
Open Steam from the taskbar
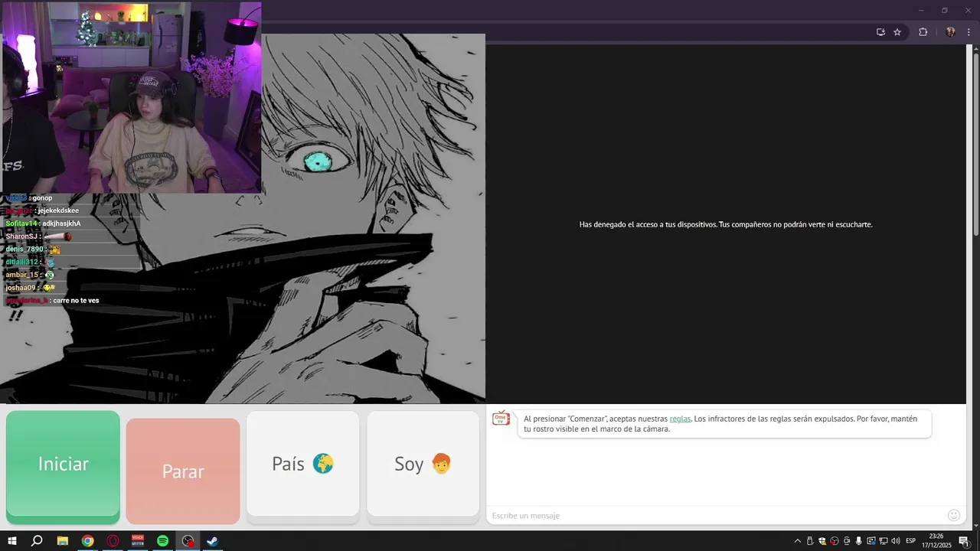tap(213, 541)
